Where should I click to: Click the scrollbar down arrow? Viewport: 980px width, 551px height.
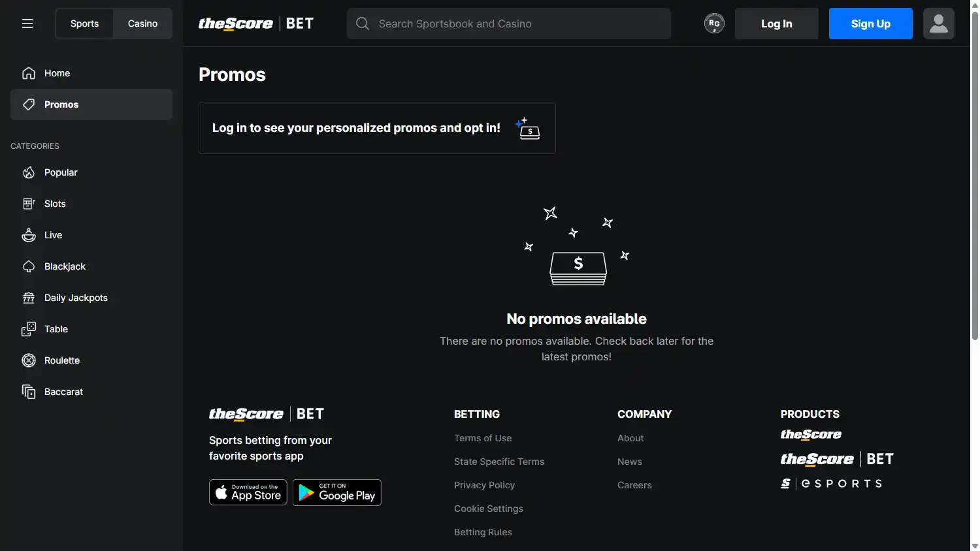pos(975,546)
